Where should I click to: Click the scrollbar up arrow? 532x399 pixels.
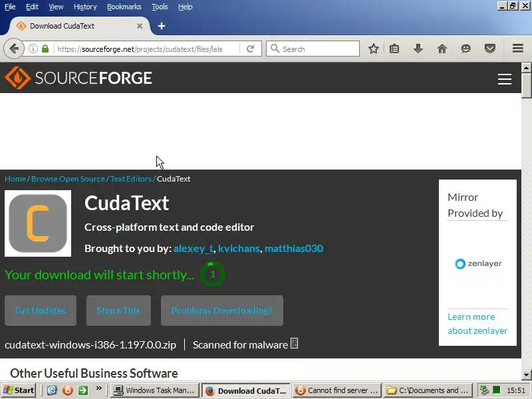click(526, 68)
